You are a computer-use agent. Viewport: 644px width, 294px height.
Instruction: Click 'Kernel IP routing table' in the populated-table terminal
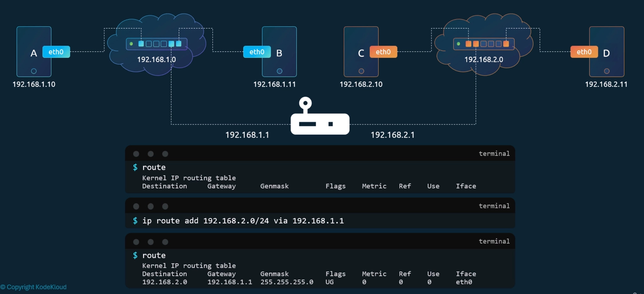[189, 265]
